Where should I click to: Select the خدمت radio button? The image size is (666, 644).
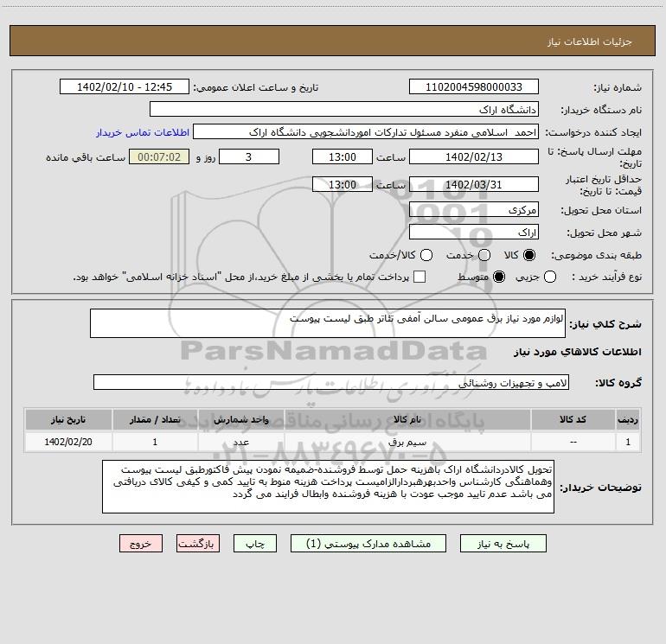coord(484,255)
